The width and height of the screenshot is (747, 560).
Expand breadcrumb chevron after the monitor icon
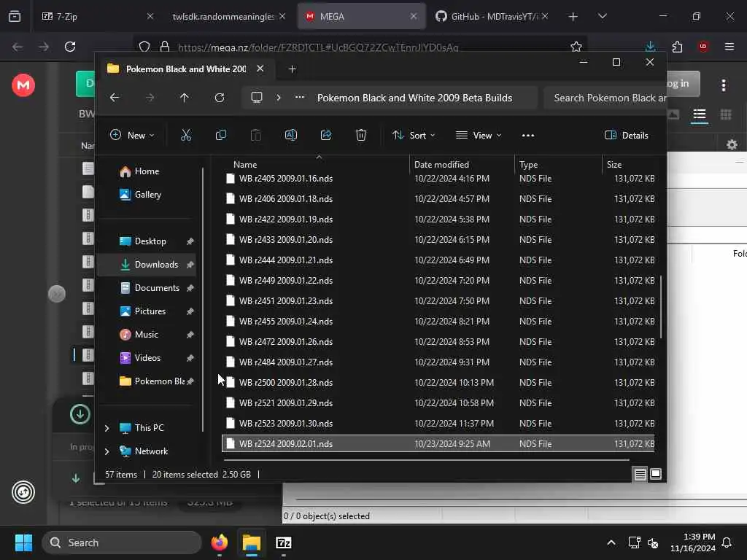(x=279, y=98)
